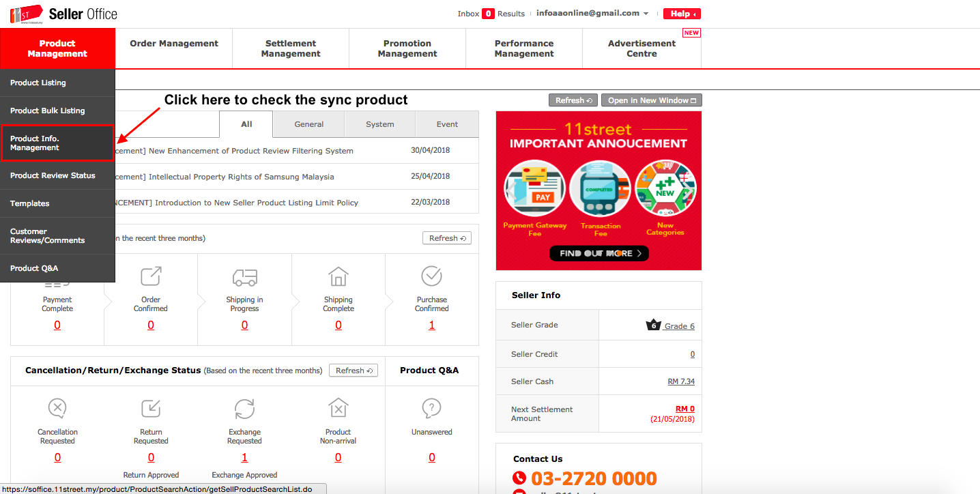
Task: Open the Grade 6 seller grade link
Action: (x=680, y=326)
